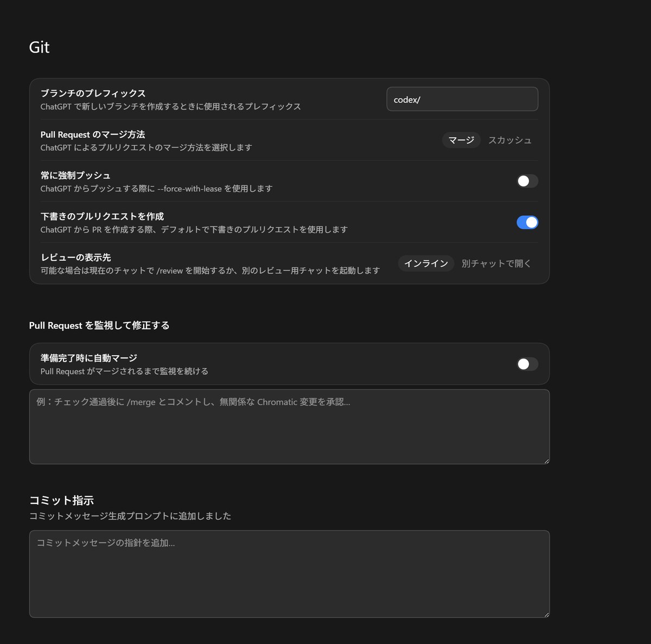Viewport: 651px width, 644px height.
Task: Click the Pull Request を監視して修正する heading
Action: (99, 325)
